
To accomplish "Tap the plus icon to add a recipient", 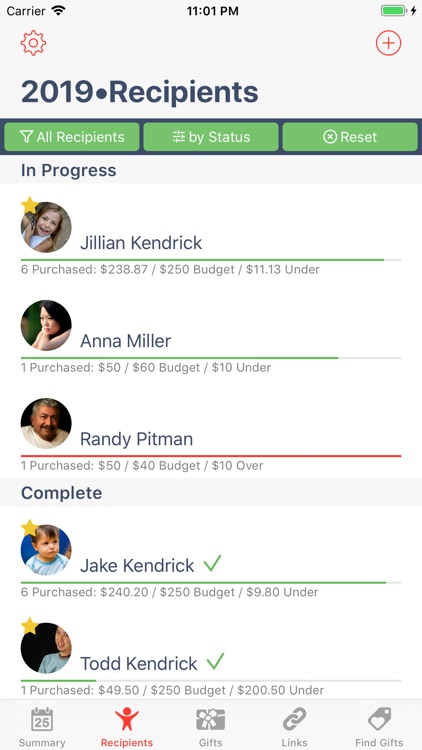I will tap(388, 43).
